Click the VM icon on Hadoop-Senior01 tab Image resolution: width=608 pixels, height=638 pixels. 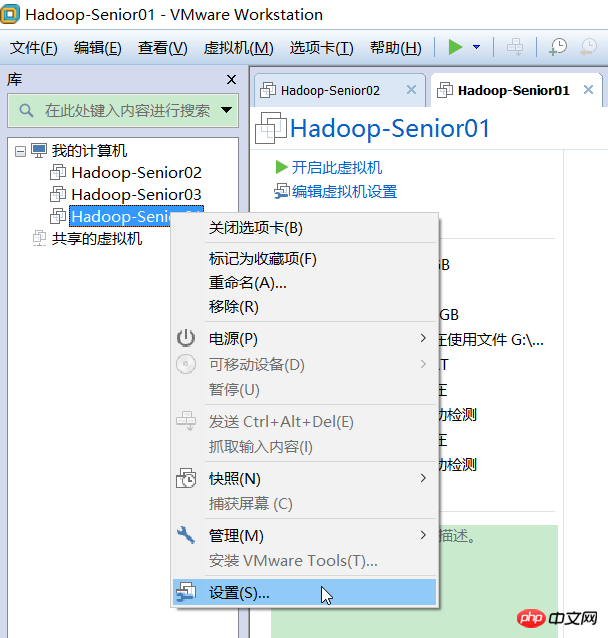[445, 90]
